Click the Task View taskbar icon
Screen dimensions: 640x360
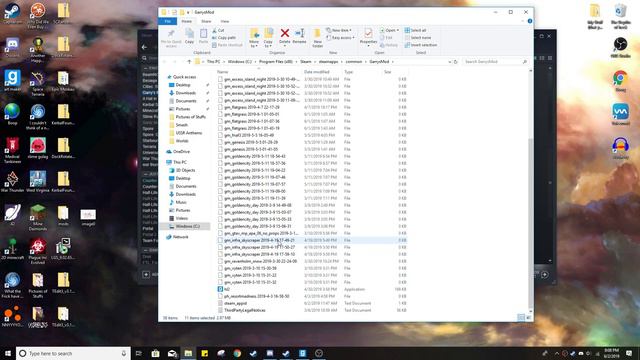(x=139, y=353)
